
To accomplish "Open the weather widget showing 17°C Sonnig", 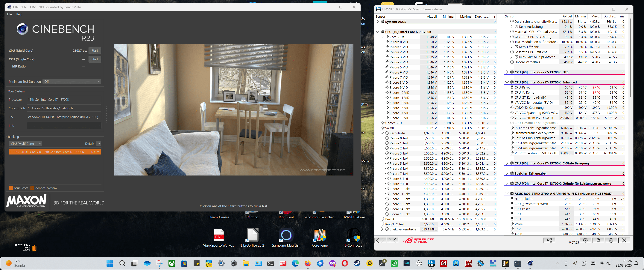I will tap(16, 263).
